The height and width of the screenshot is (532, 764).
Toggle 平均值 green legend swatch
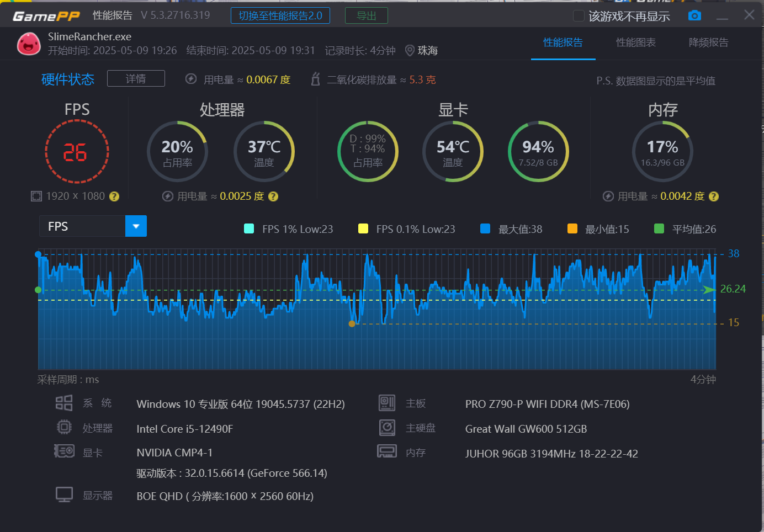click(659, 228)
